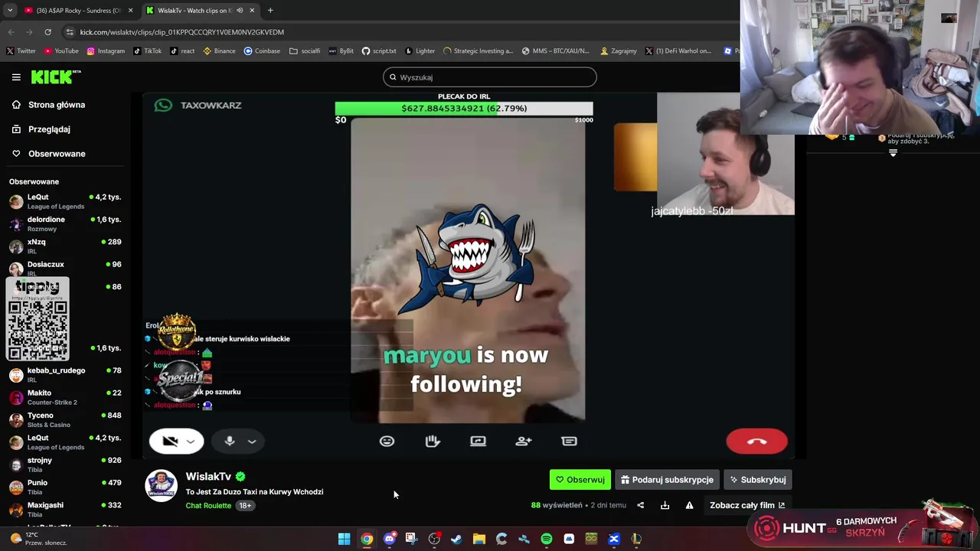Screen dimensions: 980x551
Task: Click the raise hand icon
Action: [433, 441]
